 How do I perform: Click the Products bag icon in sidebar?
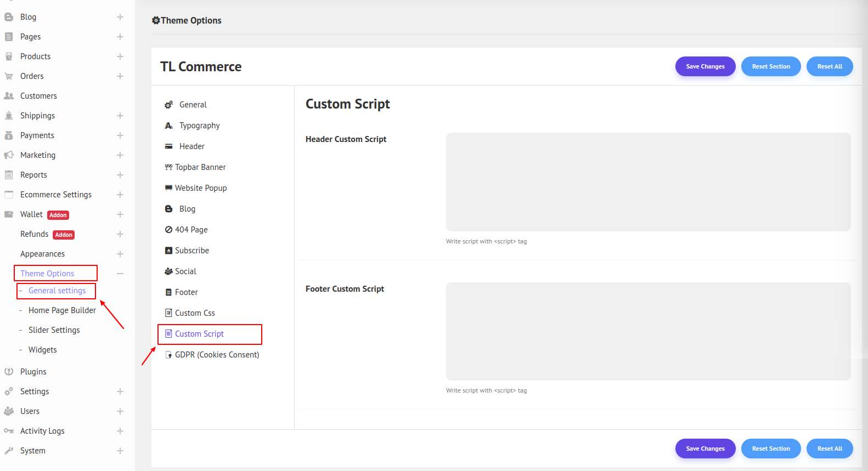9,56
